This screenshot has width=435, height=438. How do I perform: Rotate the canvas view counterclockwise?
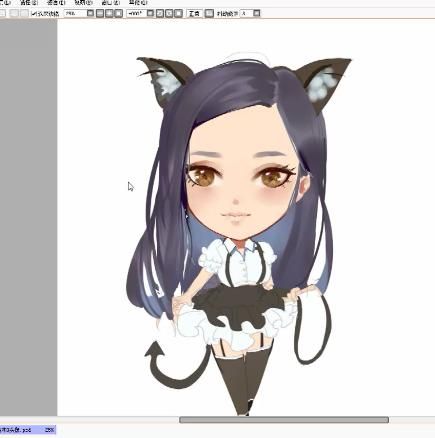[x=160, y=13]
